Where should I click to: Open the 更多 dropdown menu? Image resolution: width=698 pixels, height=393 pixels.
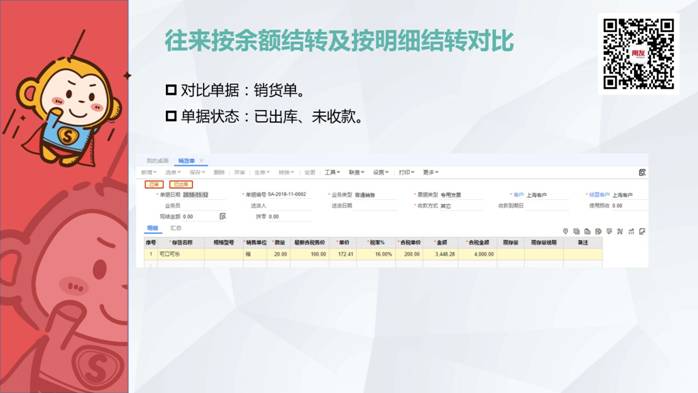pos(431,172)
